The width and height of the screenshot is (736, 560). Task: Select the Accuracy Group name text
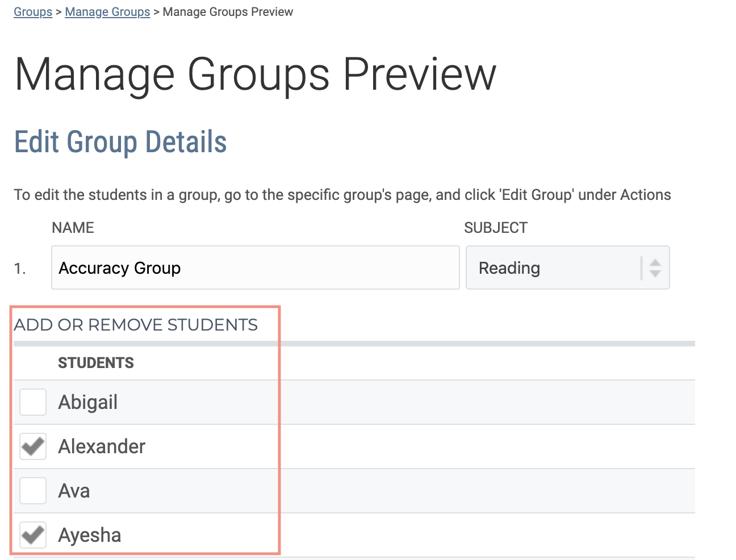[119, 268]
